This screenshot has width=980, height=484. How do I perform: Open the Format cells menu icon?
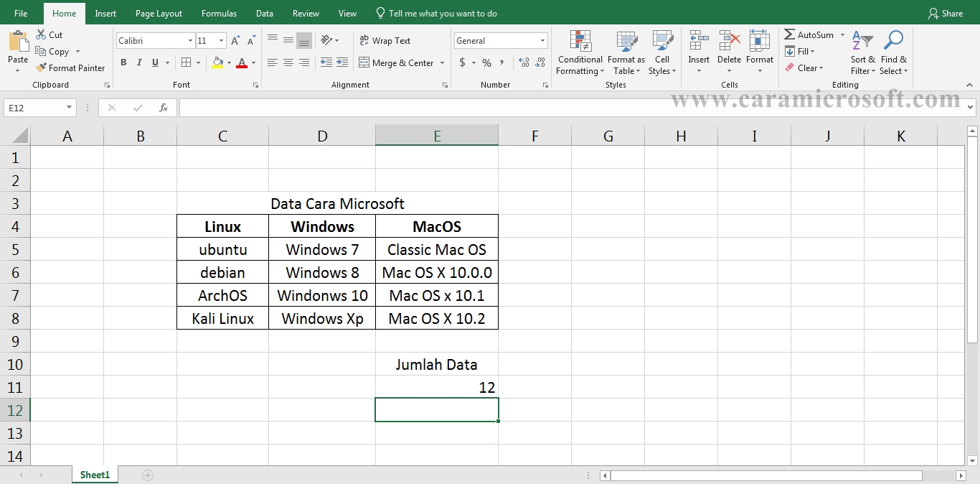pyautogui.click(x=760, y=41)
